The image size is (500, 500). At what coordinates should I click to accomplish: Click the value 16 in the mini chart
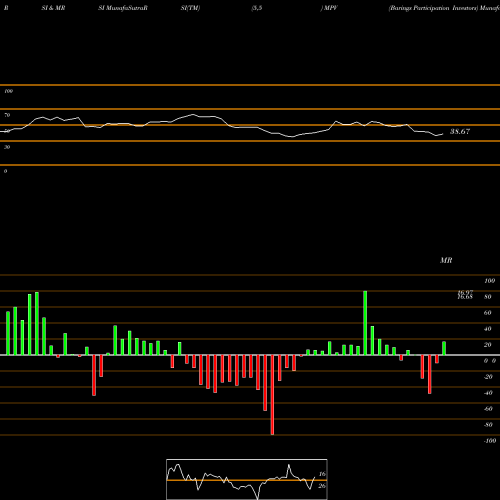coord(322,474)
